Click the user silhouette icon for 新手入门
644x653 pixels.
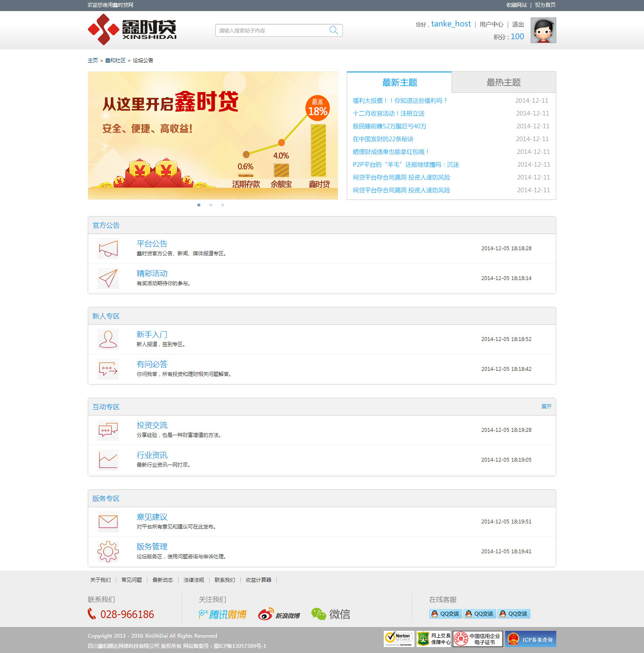108,339
